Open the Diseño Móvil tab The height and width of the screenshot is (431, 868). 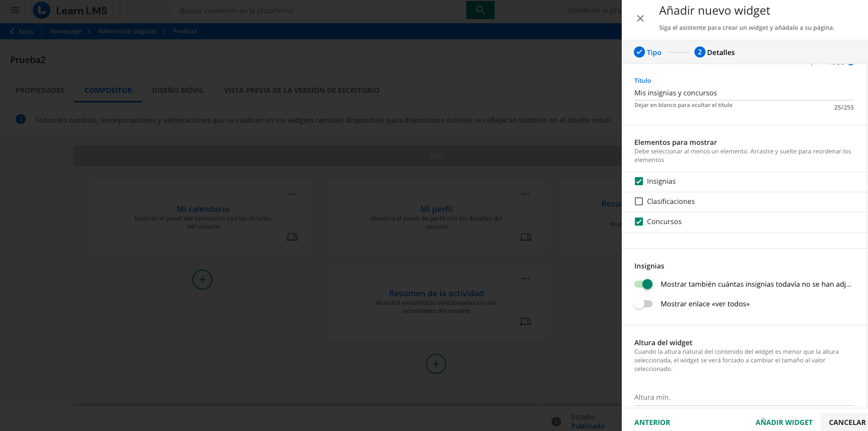178,90
